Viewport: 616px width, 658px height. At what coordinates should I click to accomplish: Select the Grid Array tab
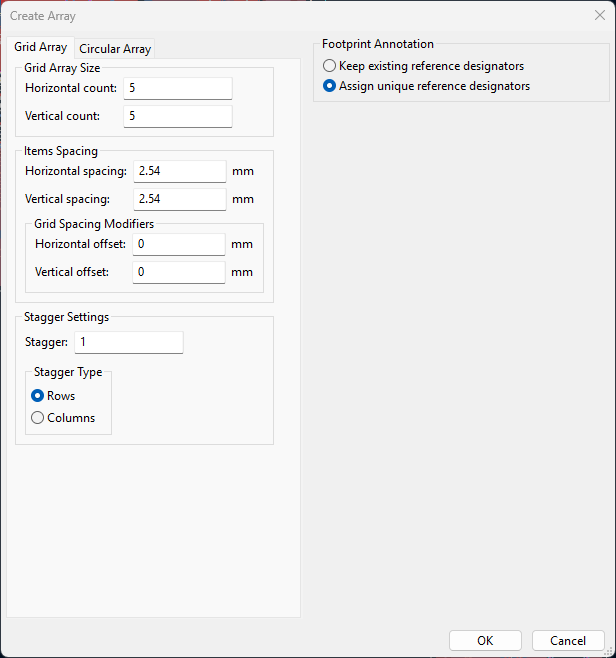pyautogui.click(x=41, y=47)
